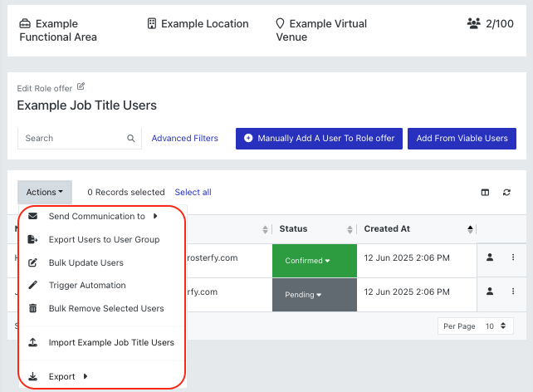The height and width of the screenshot is (392, 533).
Task: Open Advanced Filters link
Action: point(185,139)
